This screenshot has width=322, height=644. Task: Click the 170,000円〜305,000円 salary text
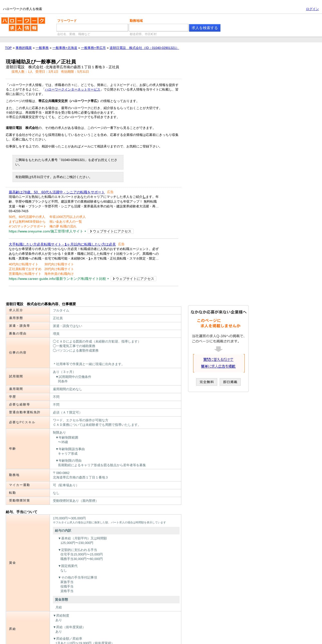(x=69, y=518)
